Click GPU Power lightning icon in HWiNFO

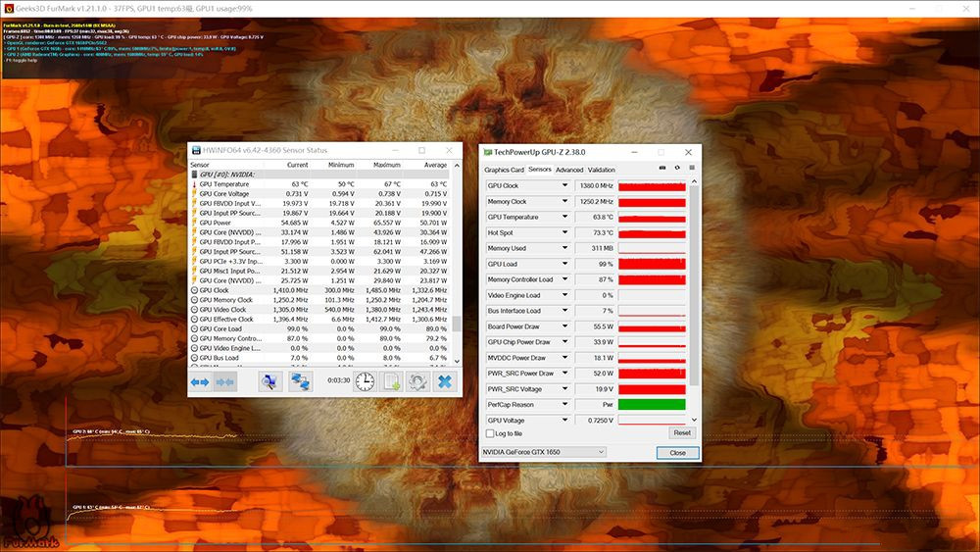[194, 223]
